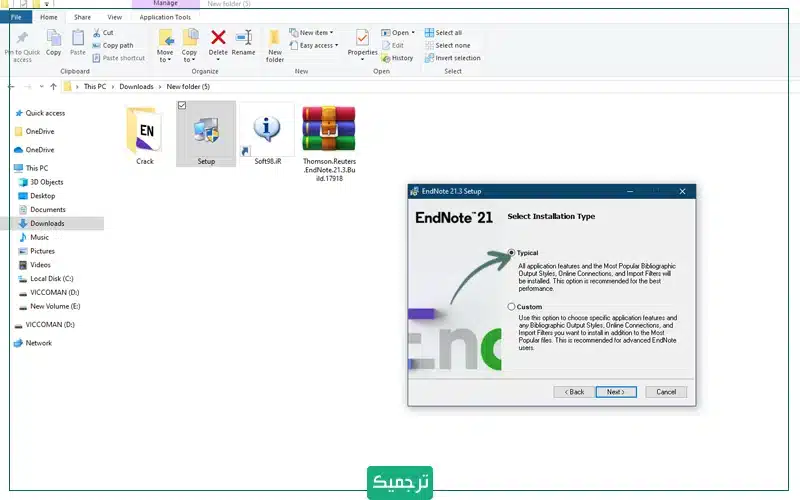Click Cancel in EndNote setup

[666, 392]
